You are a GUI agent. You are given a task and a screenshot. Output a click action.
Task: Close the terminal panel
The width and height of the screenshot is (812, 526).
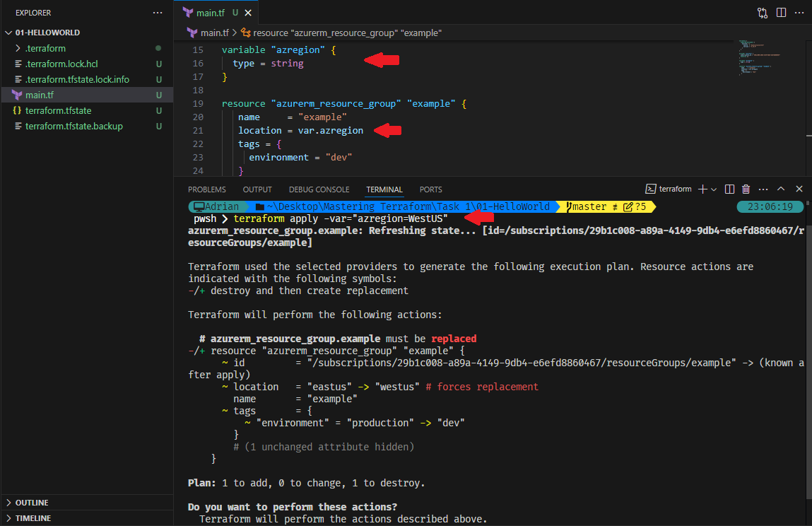click(x=799, y=189)
